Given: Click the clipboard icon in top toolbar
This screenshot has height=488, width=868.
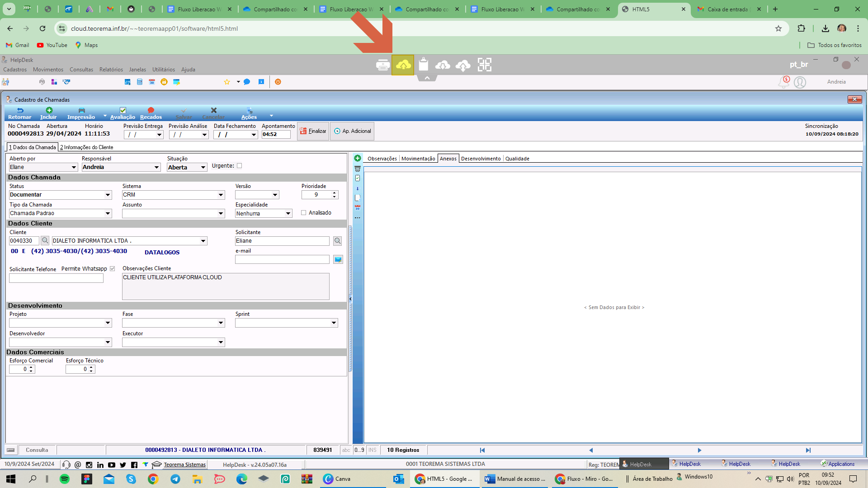Looking at the screenshot, I should 423,65.
